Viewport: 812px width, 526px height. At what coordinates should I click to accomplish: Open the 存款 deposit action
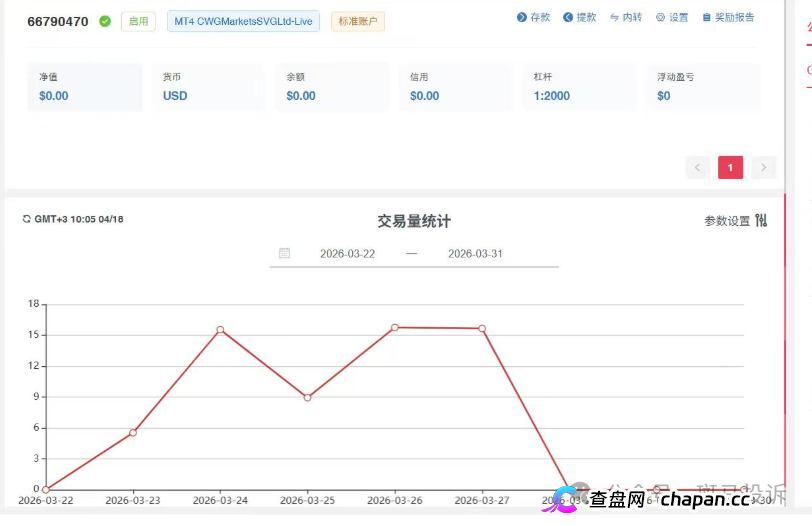[533, 17]
